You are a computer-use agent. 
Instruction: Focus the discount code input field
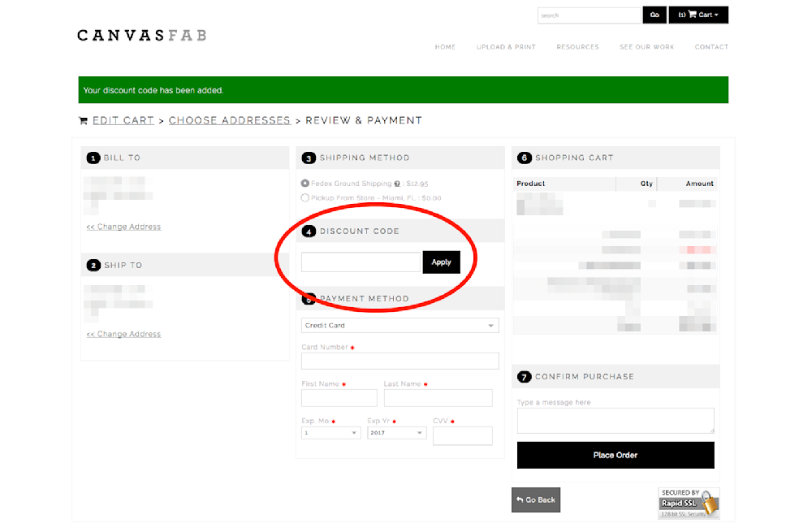coord(361,262)
